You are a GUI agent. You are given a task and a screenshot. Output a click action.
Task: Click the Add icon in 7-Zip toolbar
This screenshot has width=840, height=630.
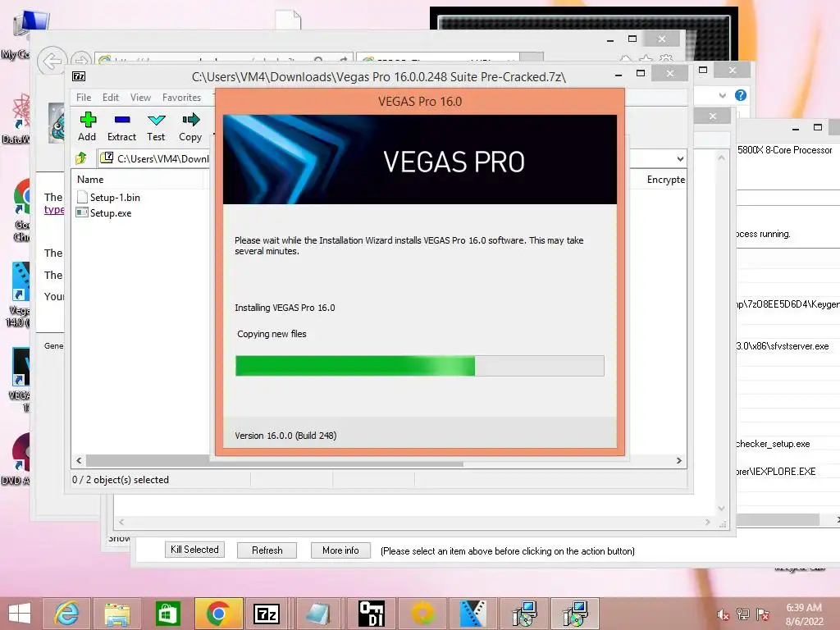pos(88,120)
